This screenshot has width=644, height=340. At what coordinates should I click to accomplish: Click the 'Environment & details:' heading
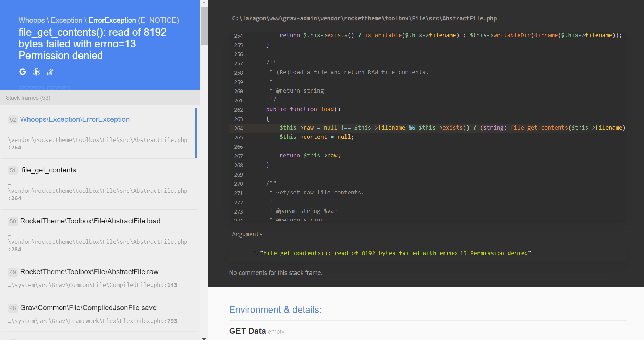coord(275,310)
